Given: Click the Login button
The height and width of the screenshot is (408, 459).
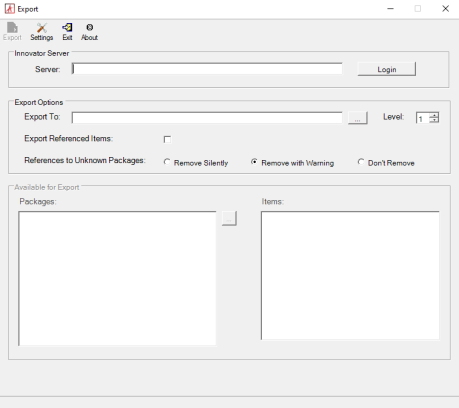Looking at the screenshot, I should click(x=387, y=69).
